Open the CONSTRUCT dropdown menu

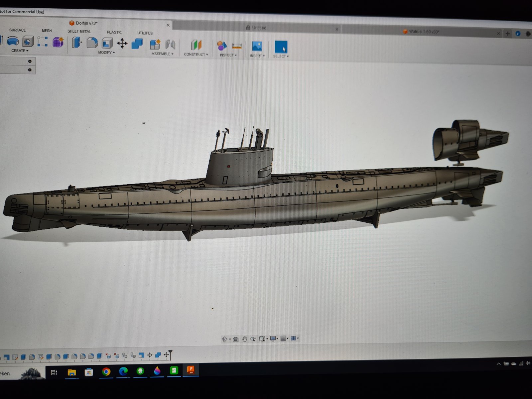coord(196,55)
